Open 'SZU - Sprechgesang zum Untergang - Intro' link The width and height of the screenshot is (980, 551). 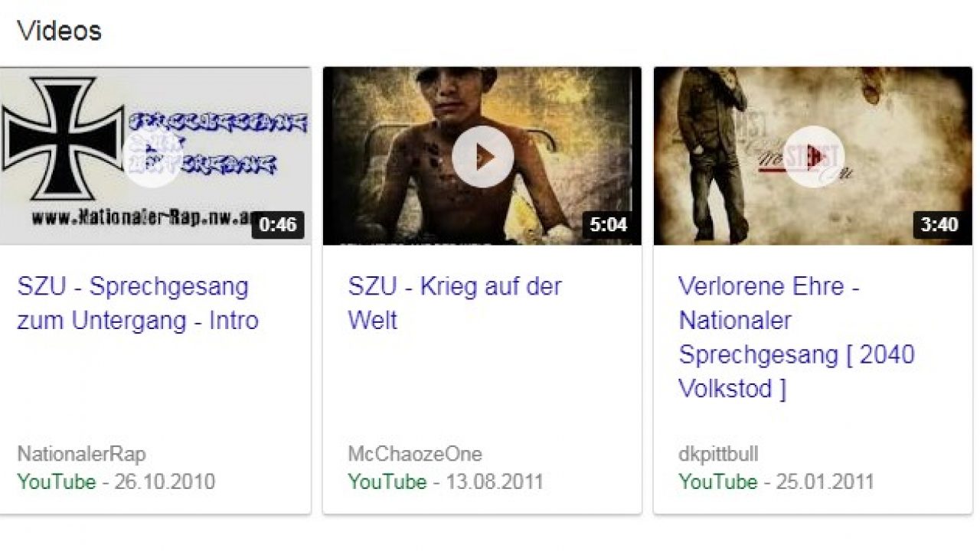point(138,303)
